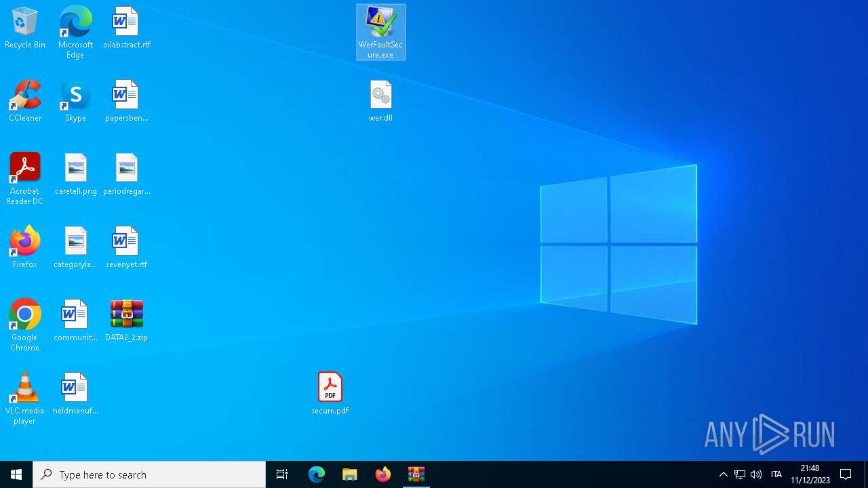
Task: Select the WerFaultSecure.exe file
Action: [381, 33]
